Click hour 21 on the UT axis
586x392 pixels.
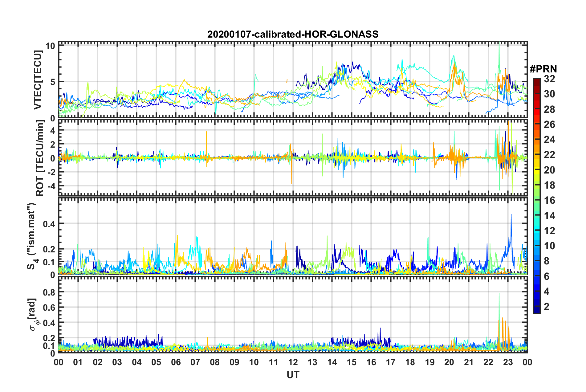[469, 362]
